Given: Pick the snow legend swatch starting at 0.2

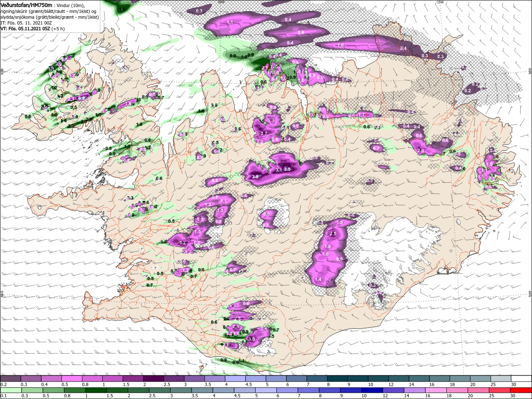Looking at the screenshot, I should pyautogui.click(x=10, y=379).
